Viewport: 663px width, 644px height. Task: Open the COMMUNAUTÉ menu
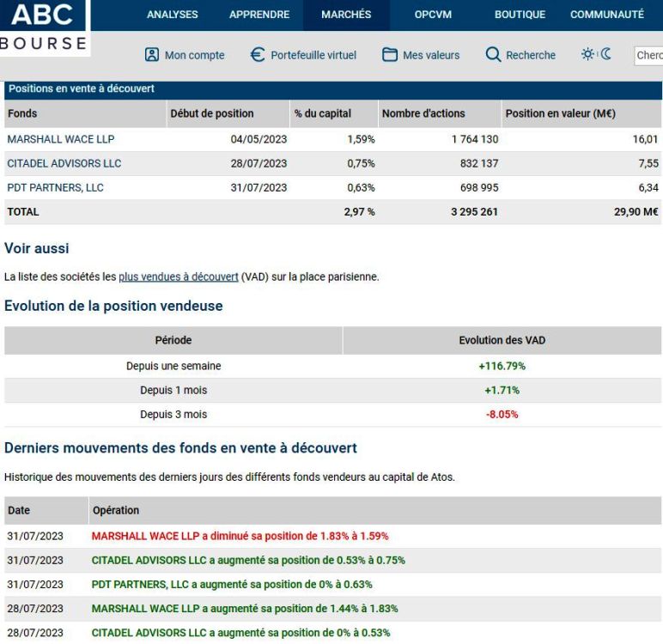pos(607,15)
